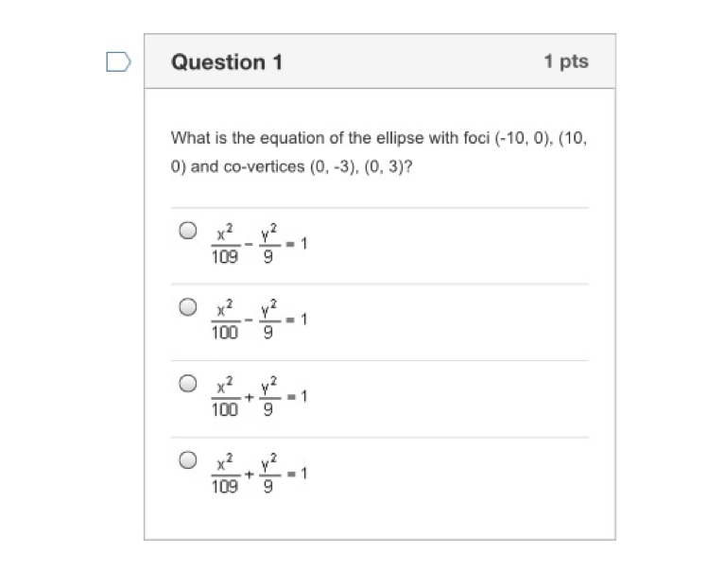The width and height of the screenshot is (707, 588).
Task: Click the 109 denominator in the first option
Action: click(x=225, y=257)
